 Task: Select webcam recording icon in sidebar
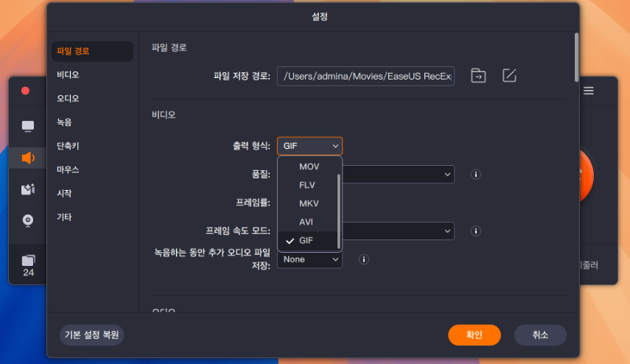point(28,220)
